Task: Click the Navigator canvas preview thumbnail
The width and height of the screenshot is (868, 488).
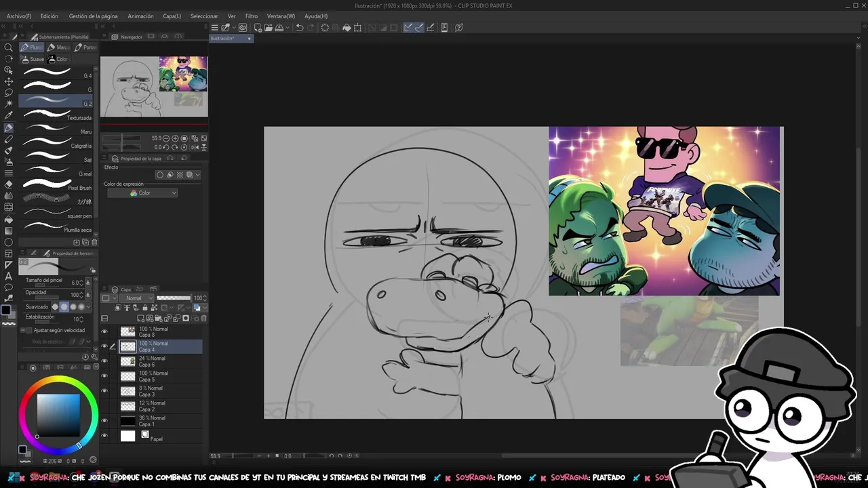Action: click(154, 86)
